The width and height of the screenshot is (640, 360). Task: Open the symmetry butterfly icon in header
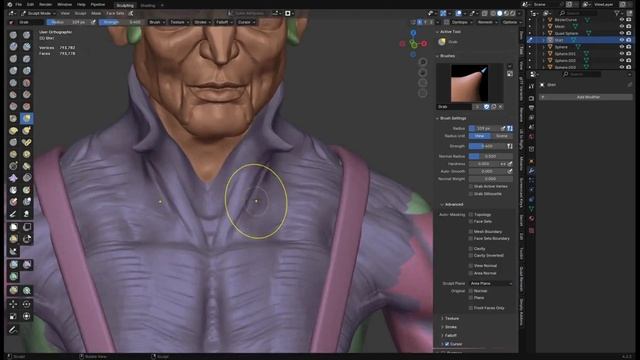131,13
